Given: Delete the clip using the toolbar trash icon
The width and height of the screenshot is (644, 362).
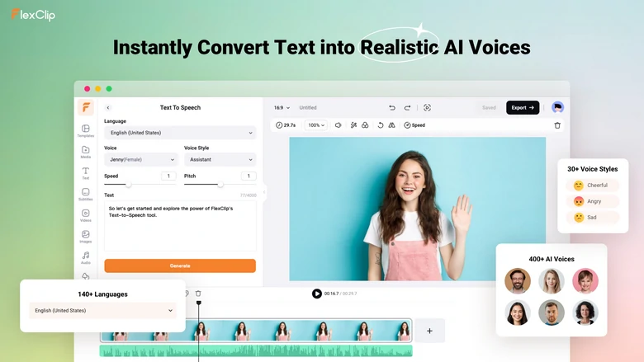Looking at the screenshot, I should pos(557,125).
